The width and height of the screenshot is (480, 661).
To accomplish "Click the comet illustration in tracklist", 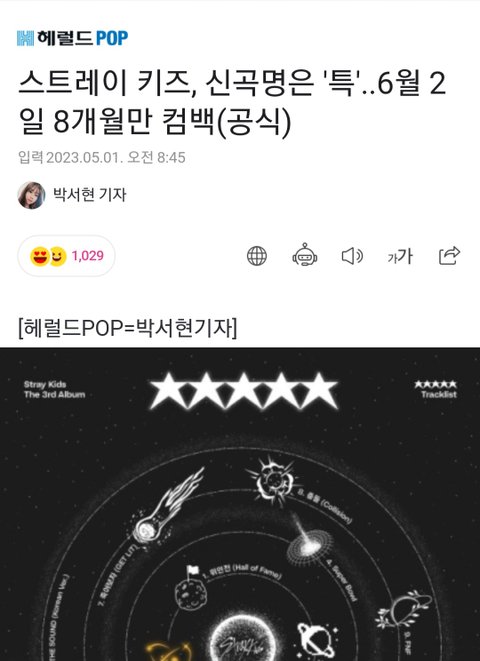I will click(x=168, y=505).
